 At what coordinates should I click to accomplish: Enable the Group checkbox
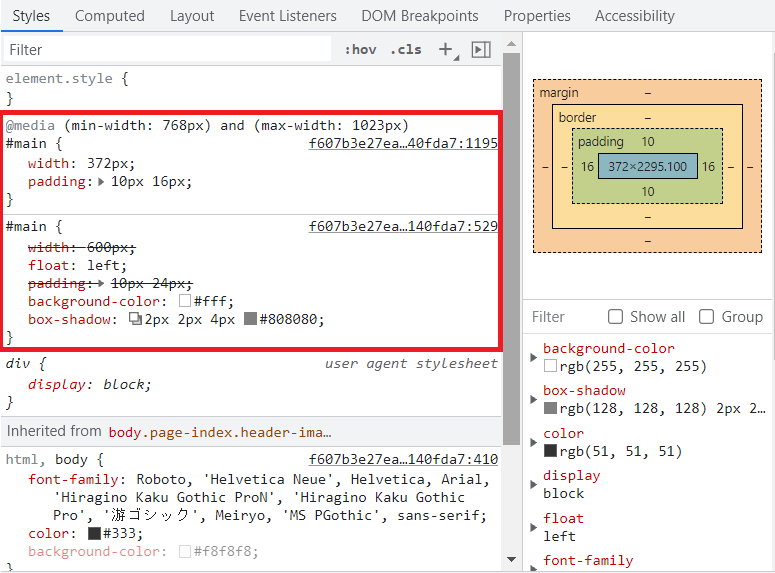pyautogui.click(x=706, y=316)
